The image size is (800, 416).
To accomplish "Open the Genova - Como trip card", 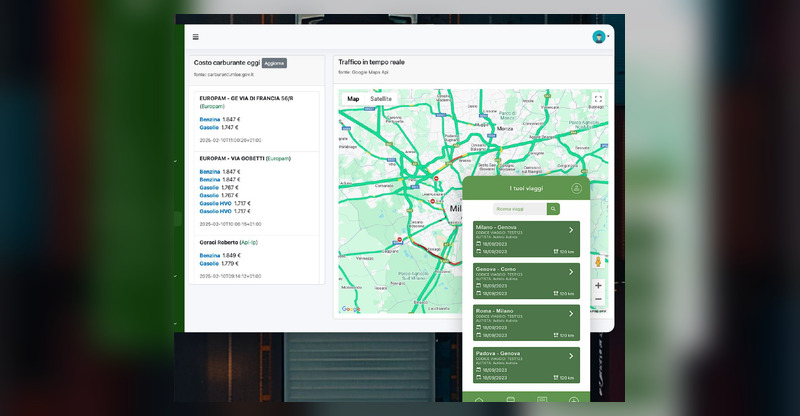I will point(526,281).
